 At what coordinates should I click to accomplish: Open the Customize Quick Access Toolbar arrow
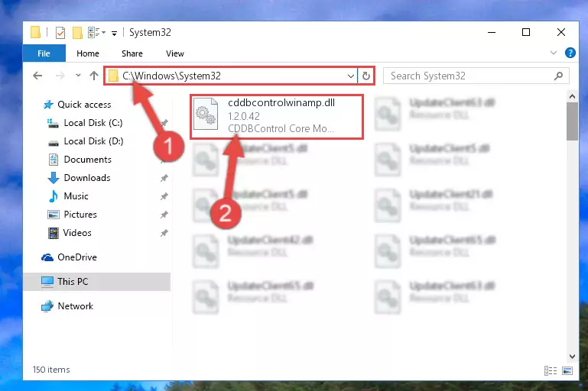pos(114,34)
